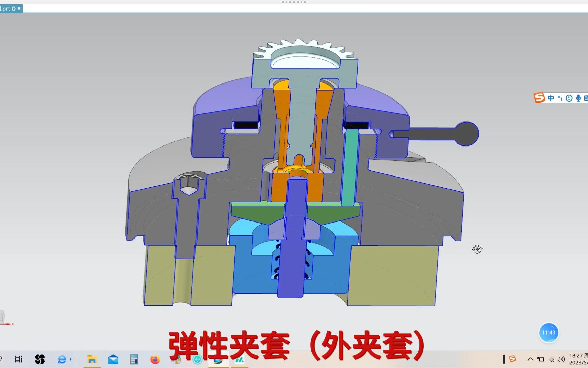Viewport: 588px width, 368px height.
Task: Toggle Chinese punctuation mode on IME toolbar
Action: click(x=560, y=98)
